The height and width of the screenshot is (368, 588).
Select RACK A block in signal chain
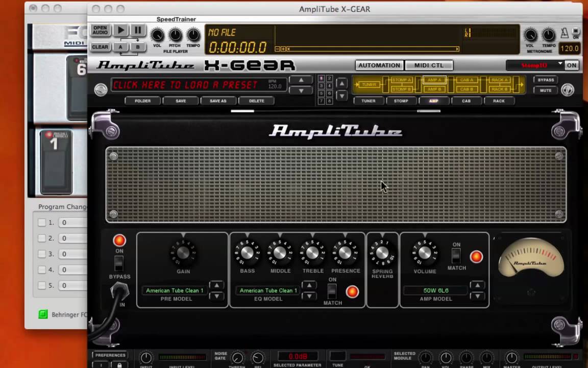click(499, 80)
